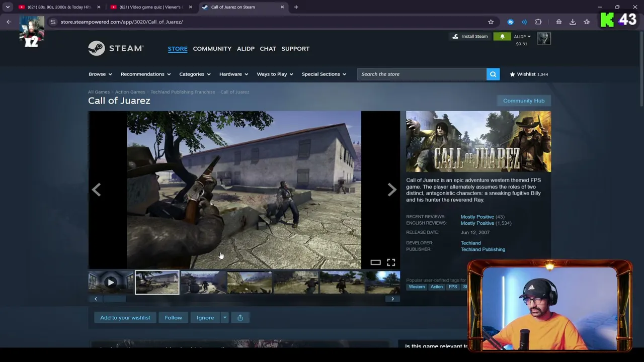Click Add to your wishlist

pyautogui.click(x=125, y=317)
